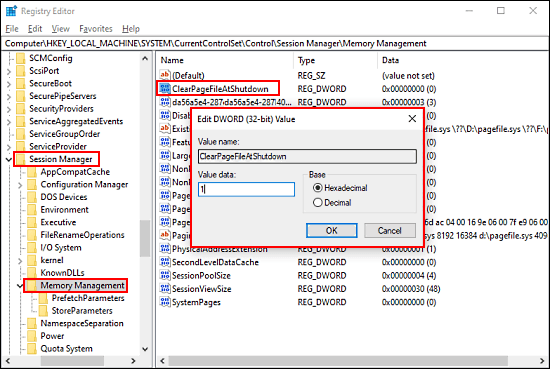This screenshot has height=369, width=550.
Task: Click the SessionViewSize DWORD icon
Action: 165,288
